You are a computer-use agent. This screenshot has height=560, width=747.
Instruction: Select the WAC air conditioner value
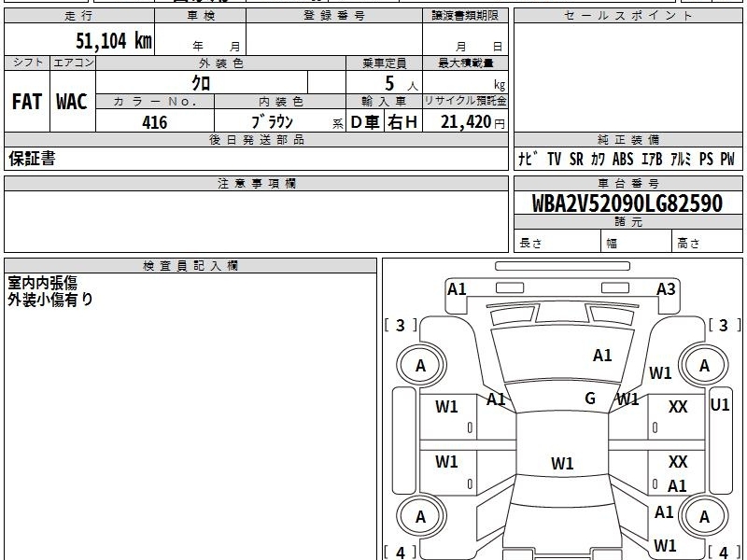tap(73, 102)
